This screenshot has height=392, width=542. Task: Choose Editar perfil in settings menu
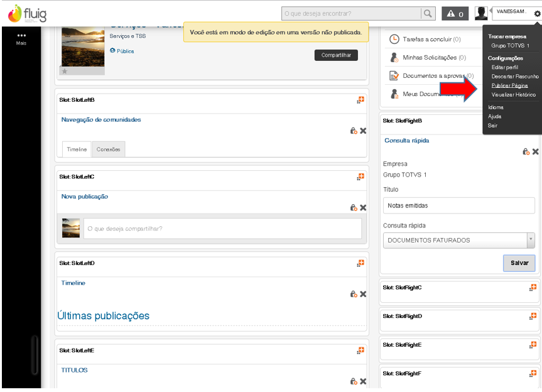click(x=505, y=67)
